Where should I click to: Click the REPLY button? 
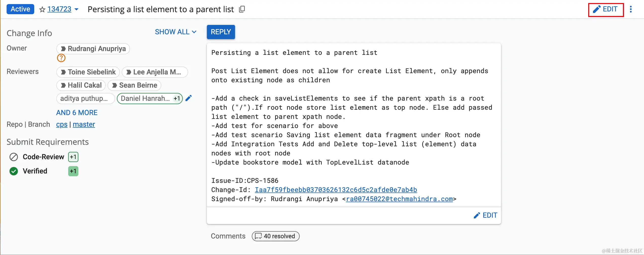tap(221, 32)
